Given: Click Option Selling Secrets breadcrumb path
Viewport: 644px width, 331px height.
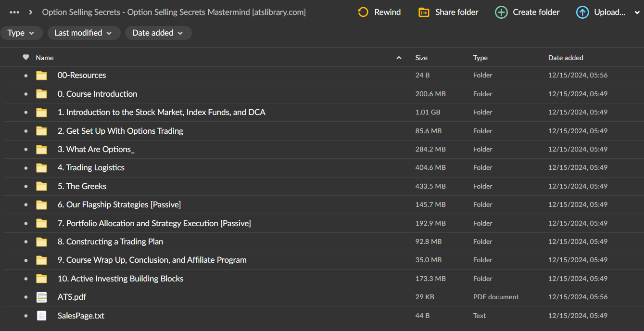Looking at the screenshot, I should [174, 12].
